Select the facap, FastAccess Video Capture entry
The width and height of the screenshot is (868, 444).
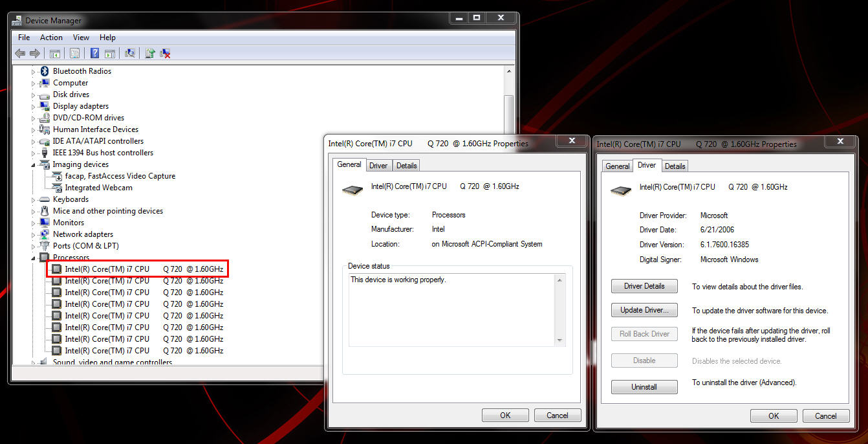tap(120, 176)
